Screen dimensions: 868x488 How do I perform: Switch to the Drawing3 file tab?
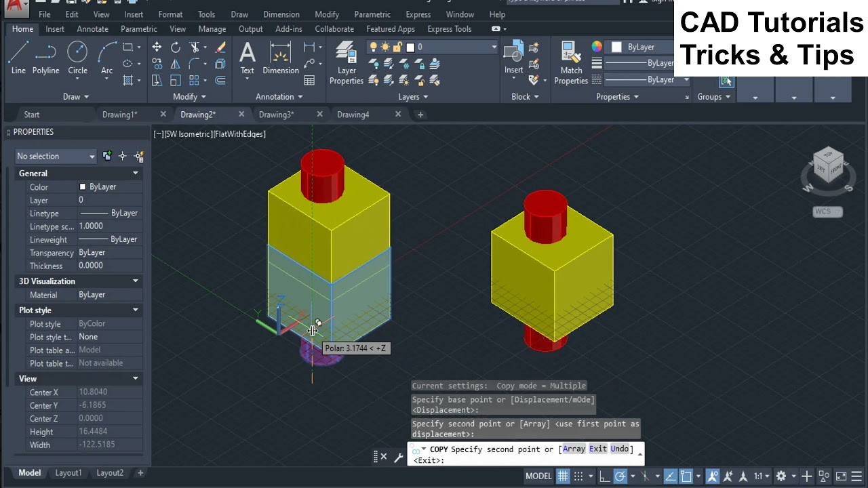276,115
